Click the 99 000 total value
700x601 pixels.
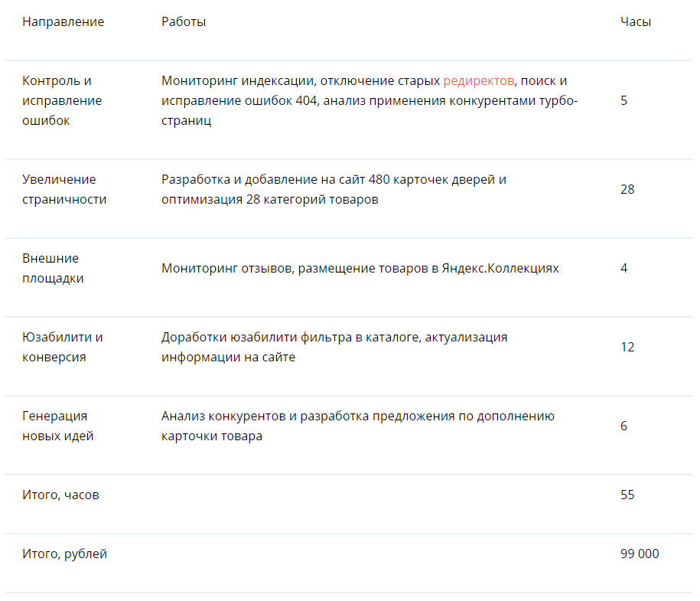click(640, 554)
